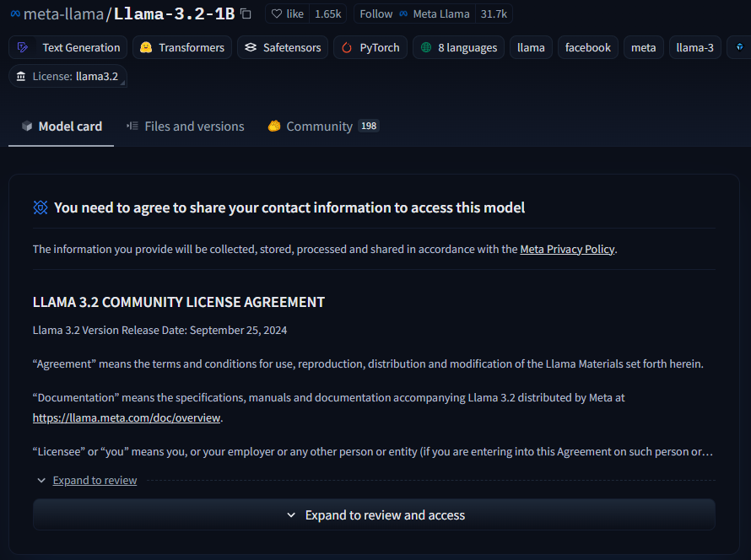Click the partially visible tag icon after llama-3
751x560 pixels.
pyautogui.click(x=739, y=47)
